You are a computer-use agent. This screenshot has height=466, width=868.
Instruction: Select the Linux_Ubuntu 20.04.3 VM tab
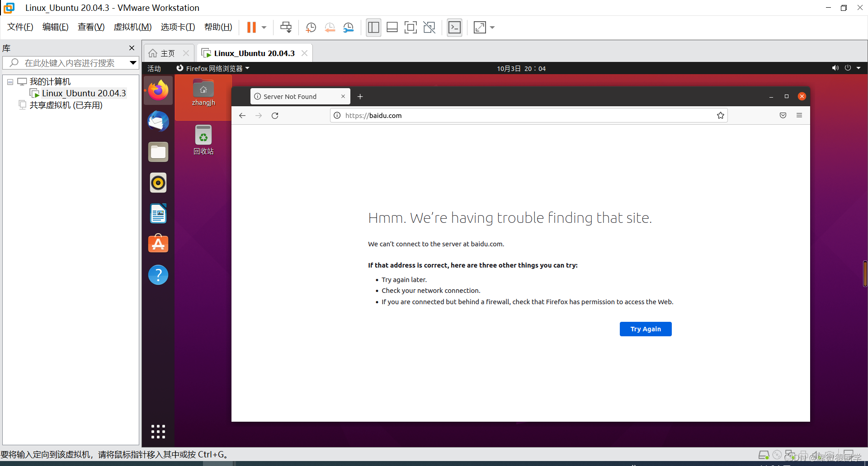[x=255, y=53]
